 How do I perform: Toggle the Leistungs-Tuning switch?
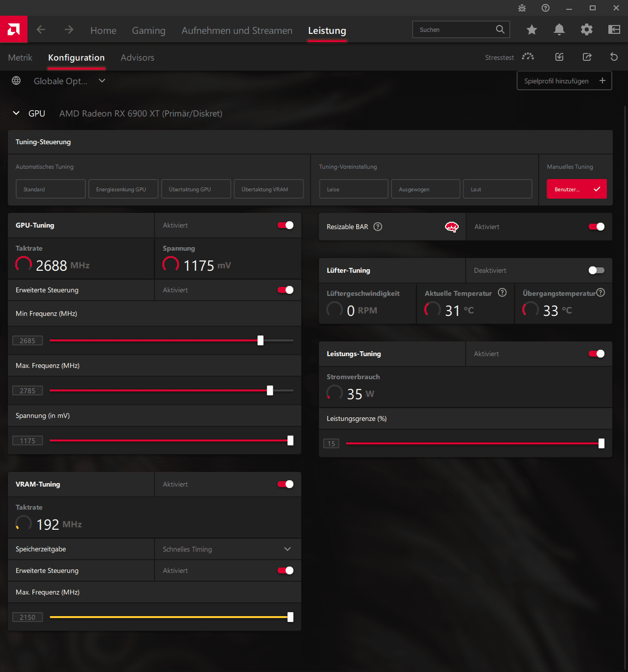[x=597, y=354]
